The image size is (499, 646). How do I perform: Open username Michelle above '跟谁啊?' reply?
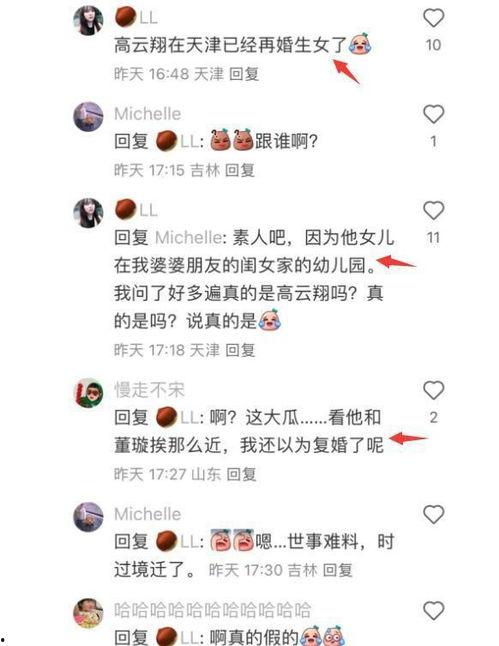[x=148, y=114]
